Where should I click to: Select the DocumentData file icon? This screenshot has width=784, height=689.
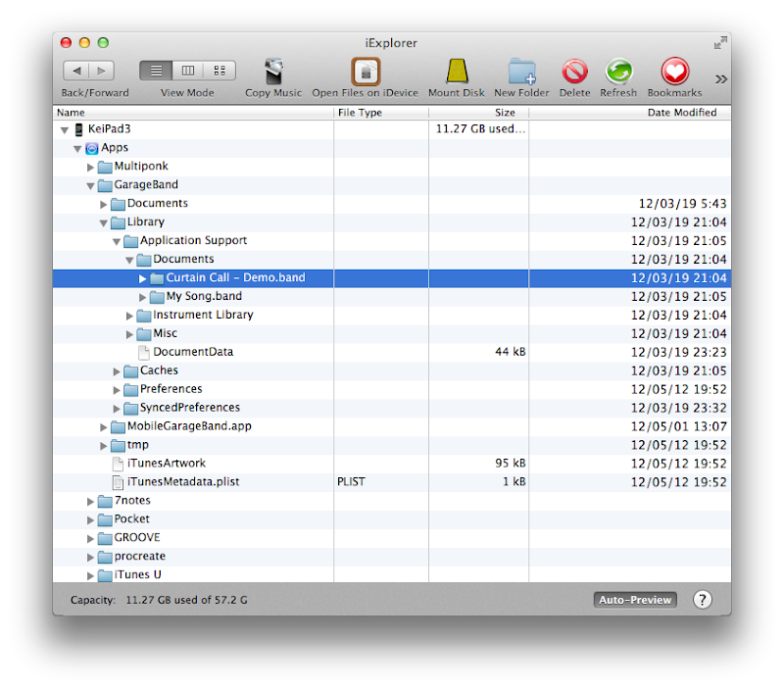(144, 353)
